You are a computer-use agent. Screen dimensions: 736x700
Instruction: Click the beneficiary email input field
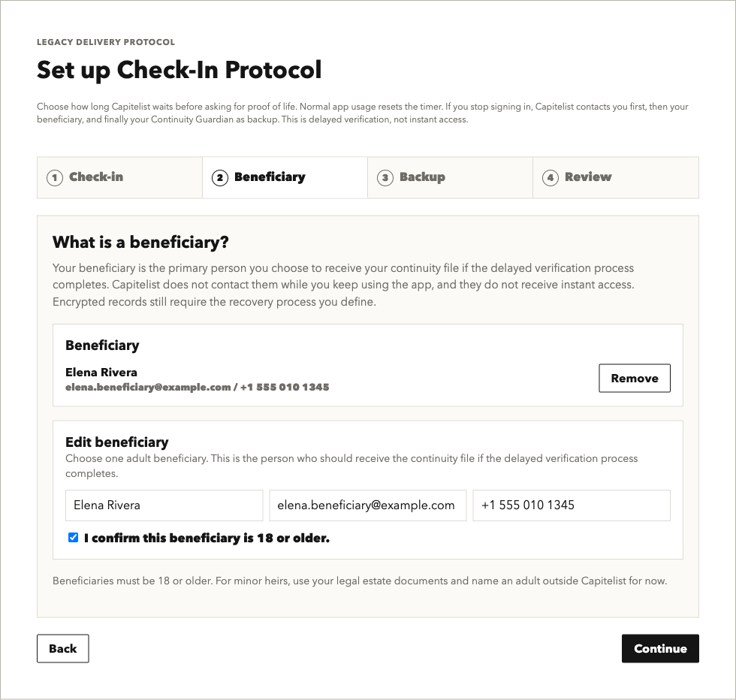[x=368, y=505]
